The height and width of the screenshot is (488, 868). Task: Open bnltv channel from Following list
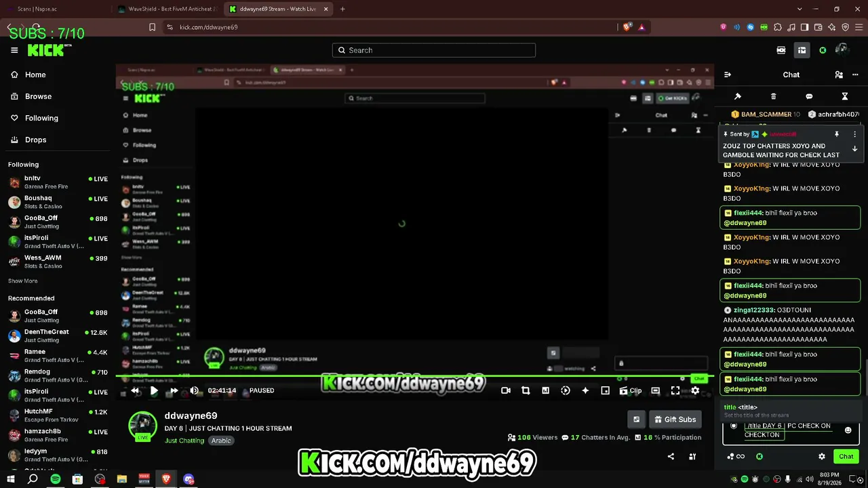pos(58,182)
